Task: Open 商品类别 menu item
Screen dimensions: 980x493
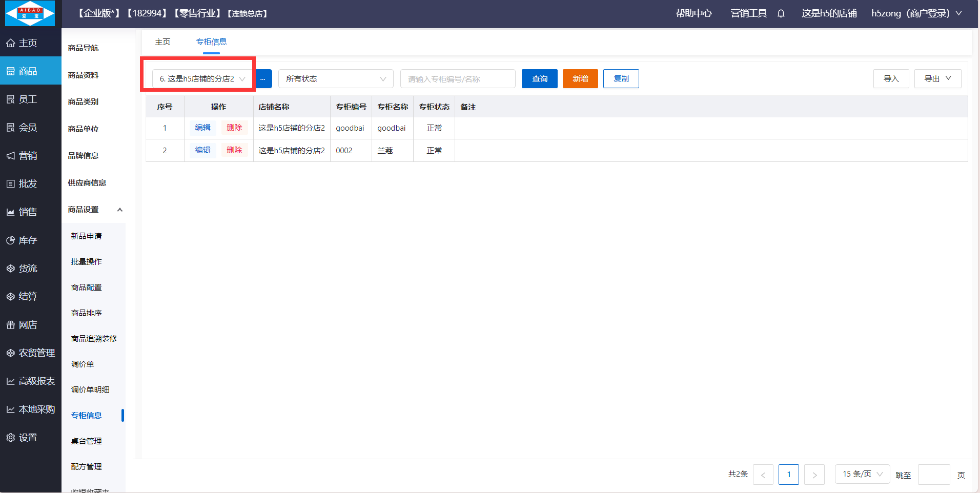Action: tap(83, 102)
